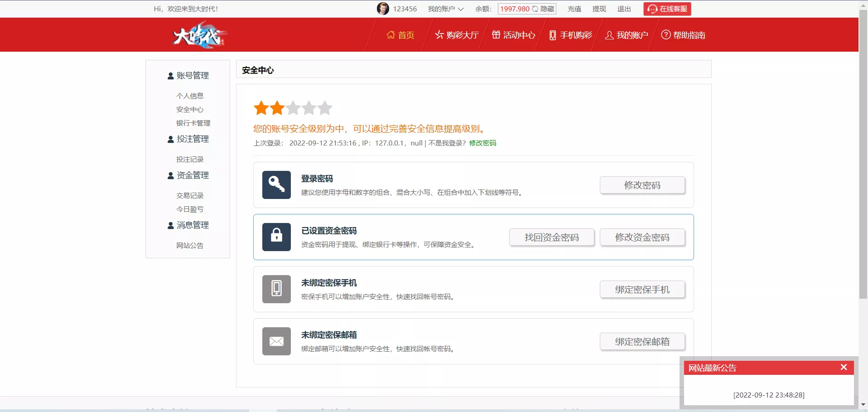Viewport: 868px width, 412px height.
Task: Click the 手机购彩 mobile icon
Action: click(551, 35)
